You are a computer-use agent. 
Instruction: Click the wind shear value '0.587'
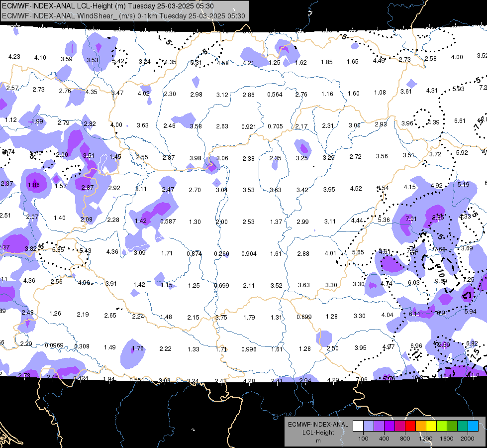[x=168, y=222]
